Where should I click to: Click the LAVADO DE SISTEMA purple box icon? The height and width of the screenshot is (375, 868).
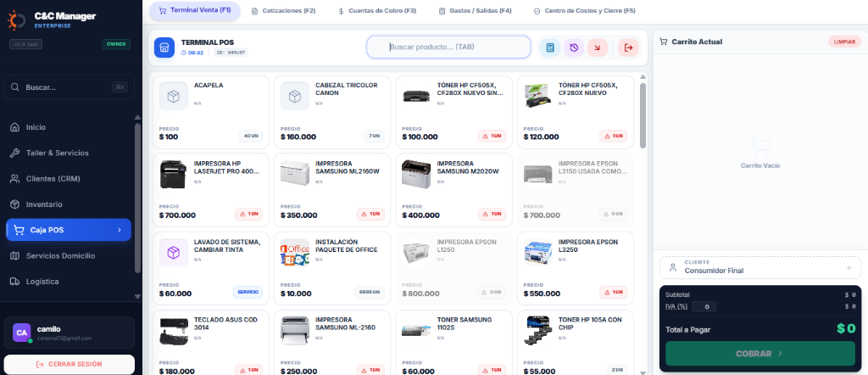[173, 253]
